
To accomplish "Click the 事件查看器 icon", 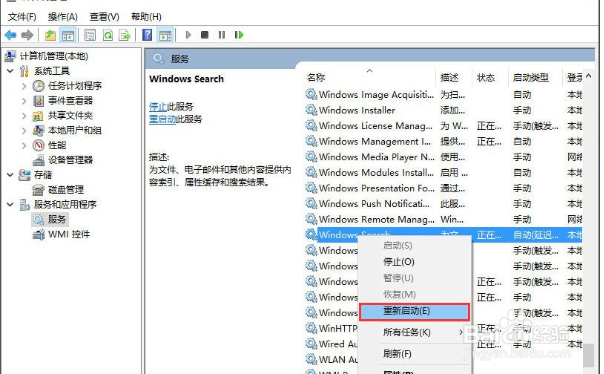I will pos(39,101).
